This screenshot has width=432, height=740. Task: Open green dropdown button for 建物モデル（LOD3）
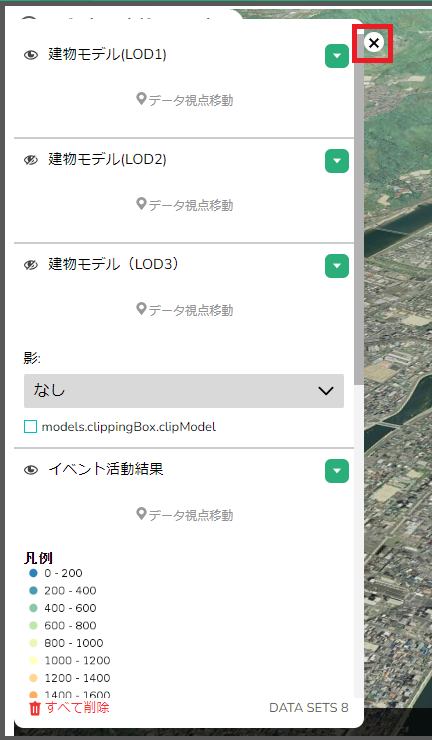pyautogui.click(x=337, y=266)
